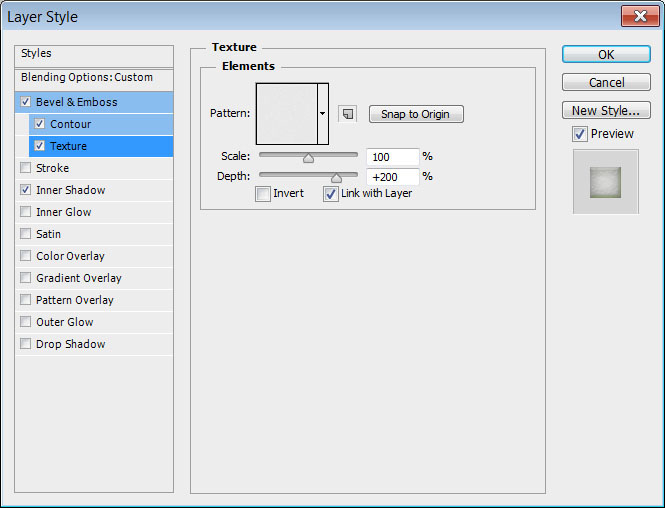Open the pattern picker dropdown arrow

coord(323,114)
